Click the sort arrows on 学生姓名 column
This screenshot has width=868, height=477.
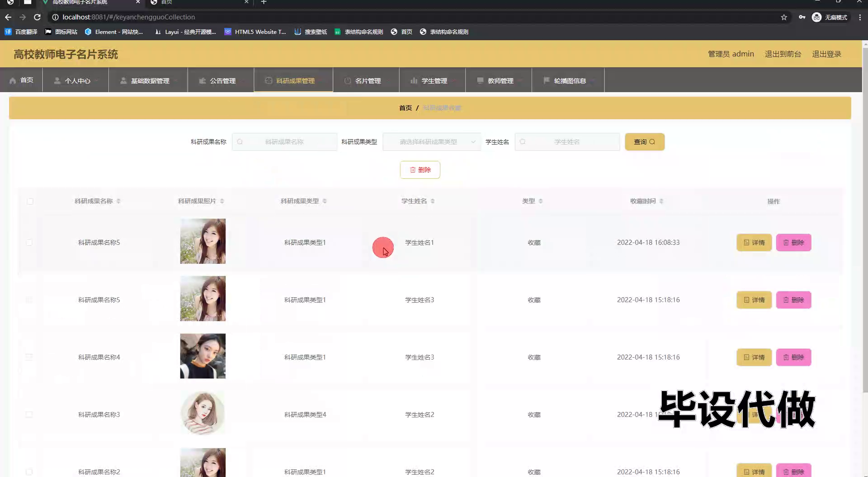433,201
